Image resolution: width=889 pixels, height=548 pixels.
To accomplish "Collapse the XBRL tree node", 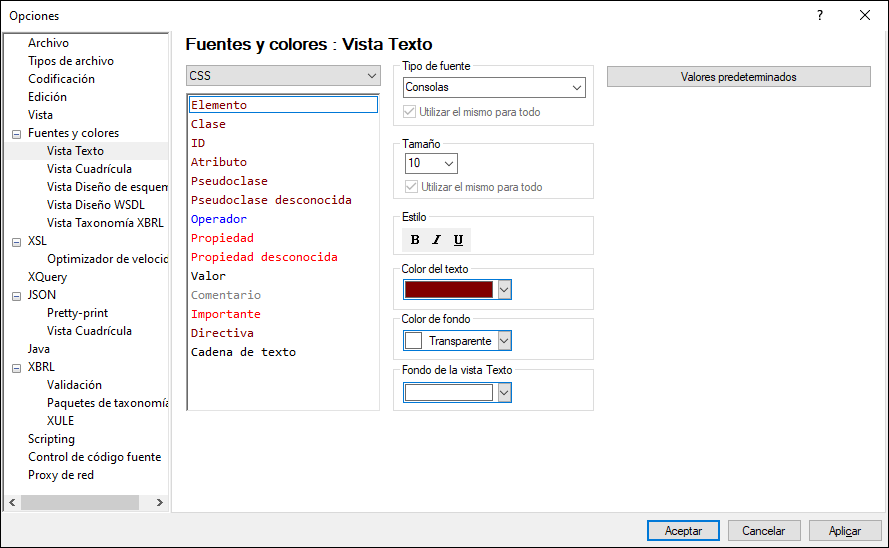I will pyautogui.click(x=16, y=367).
